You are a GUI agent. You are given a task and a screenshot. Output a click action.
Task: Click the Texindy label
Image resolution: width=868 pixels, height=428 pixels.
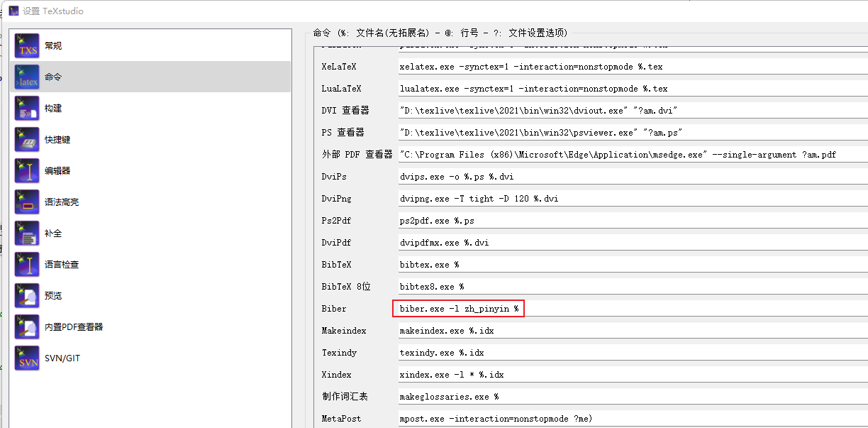click(x=339, y=353)
